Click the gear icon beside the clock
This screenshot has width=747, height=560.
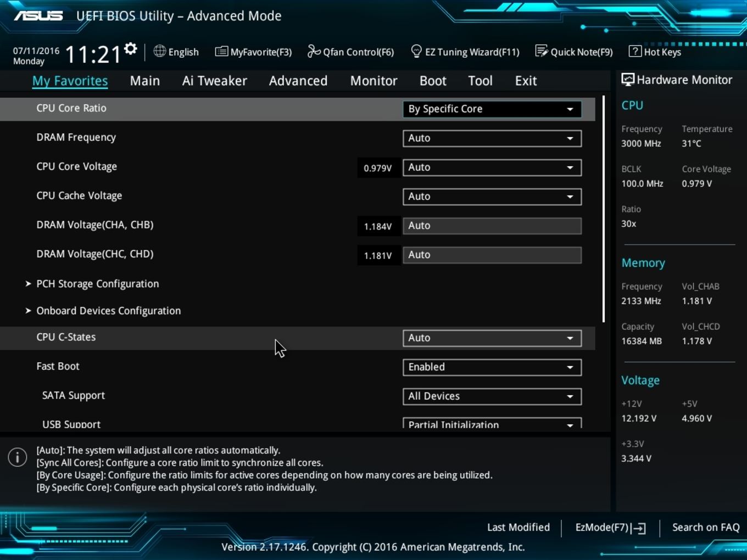pos(131,49)
